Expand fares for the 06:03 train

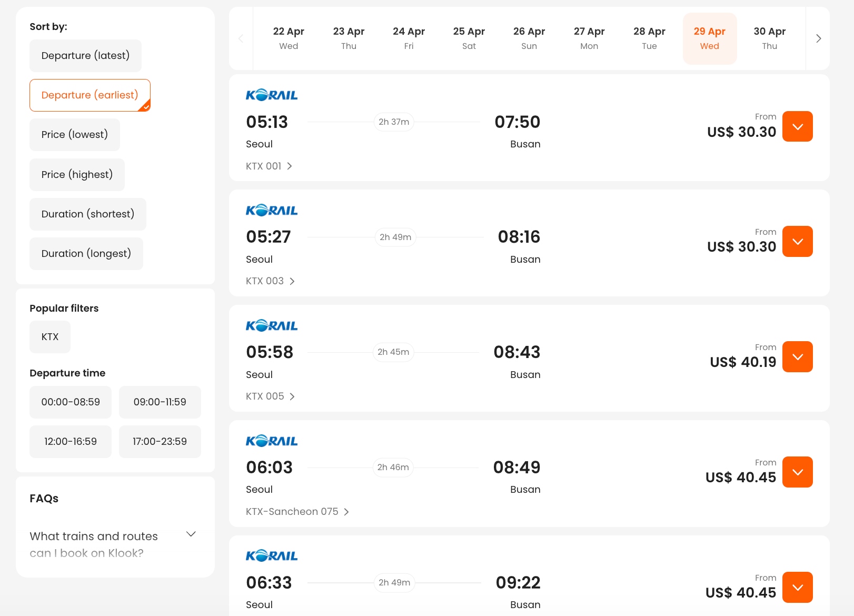tap(798, 472)
